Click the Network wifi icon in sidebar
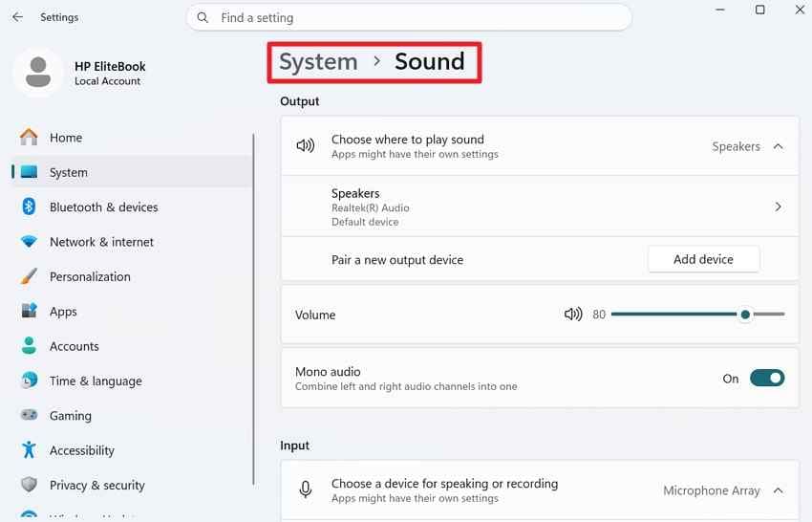Viewport: 812px width, 522px height. point(29,242)
